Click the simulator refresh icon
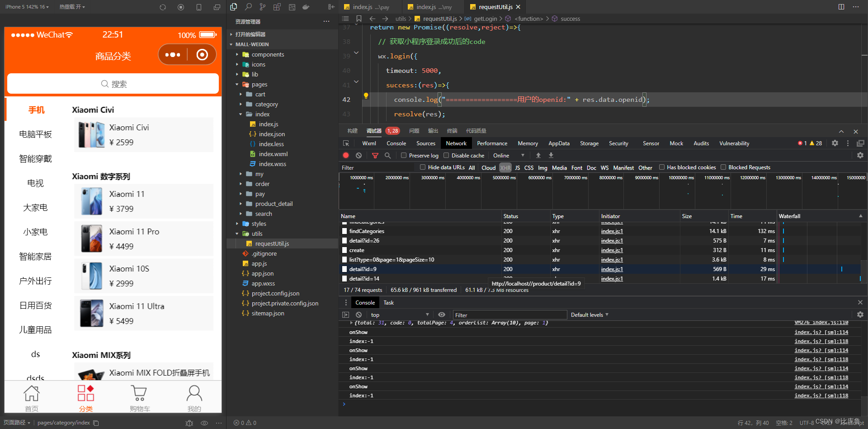 tap(163, 7)
